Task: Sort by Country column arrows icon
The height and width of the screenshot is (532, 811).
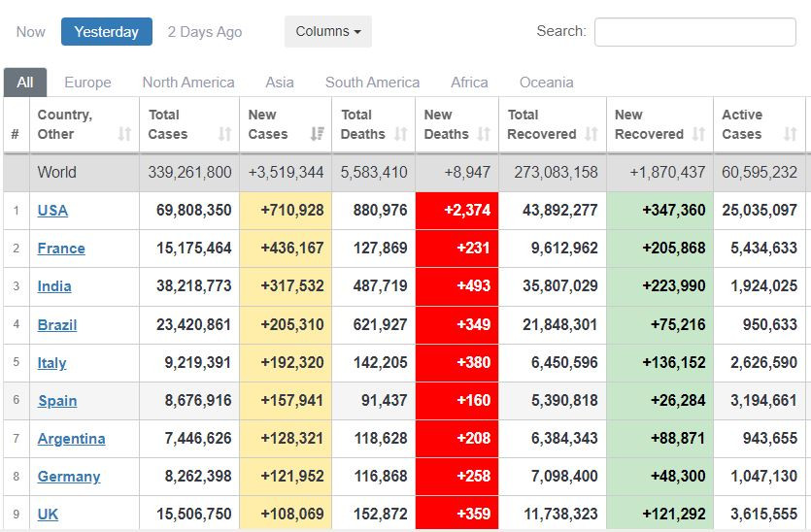Action: click(x=124, y=134)
